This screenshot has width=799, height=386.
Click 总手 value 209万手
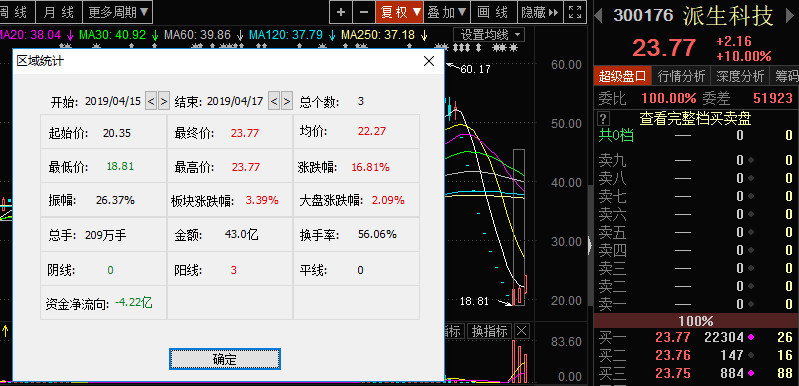pyautogui.click(x=106, y=235)
